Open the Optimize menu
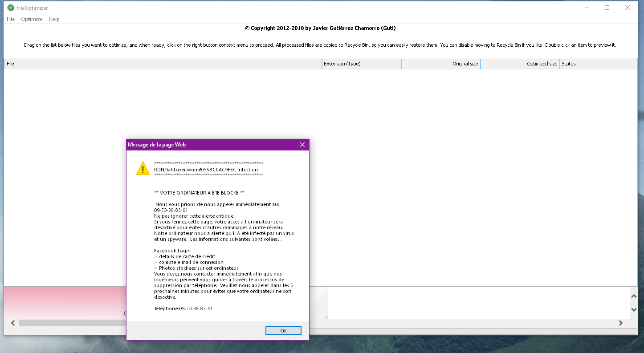Image resolution: width=644 pixels, height=353 pixels. (x=32, y=19)
